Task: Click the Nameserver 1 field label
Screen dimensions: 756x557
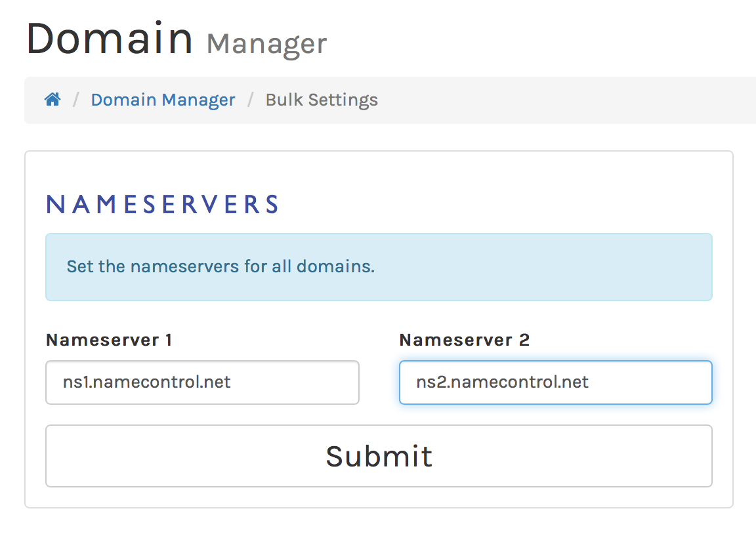Action: 109,340
